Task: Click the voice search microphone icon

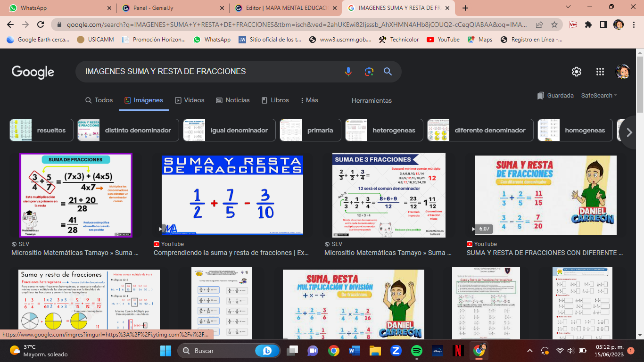Action: 348,72
